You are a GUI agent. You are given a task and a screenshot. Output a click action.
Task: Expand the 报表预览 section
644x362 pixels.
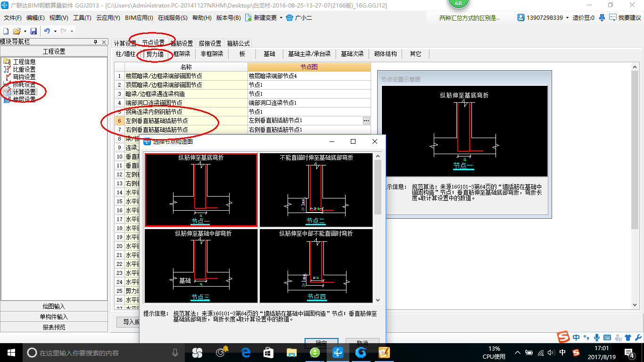coord(54,327)
